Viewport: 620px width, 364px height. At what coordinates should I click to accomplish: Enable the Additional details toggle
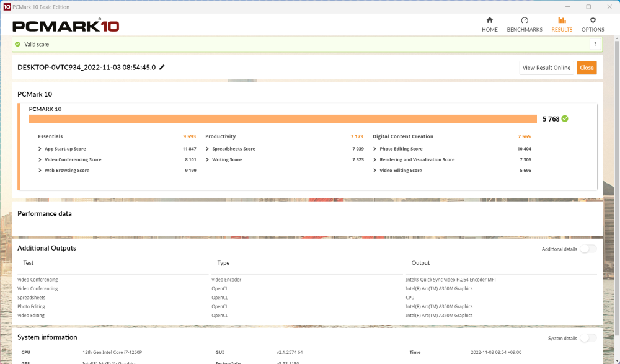click(x=588, y=249)
